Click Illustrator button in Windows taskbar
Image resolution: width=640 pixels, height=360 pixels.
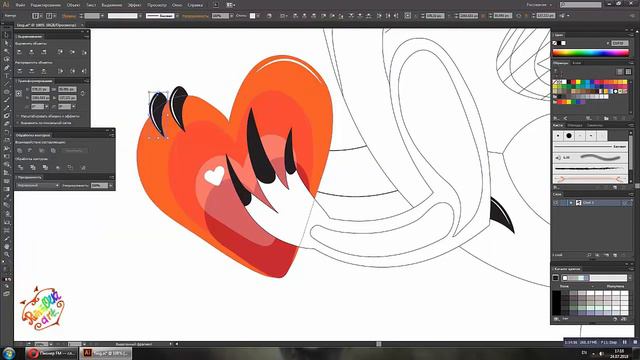[106, 353]
